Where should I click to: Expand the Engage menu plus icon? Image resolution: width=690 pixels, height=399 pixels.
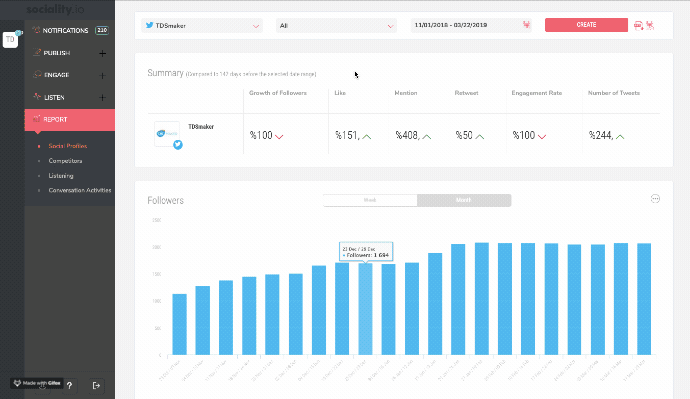pos(103,75)
